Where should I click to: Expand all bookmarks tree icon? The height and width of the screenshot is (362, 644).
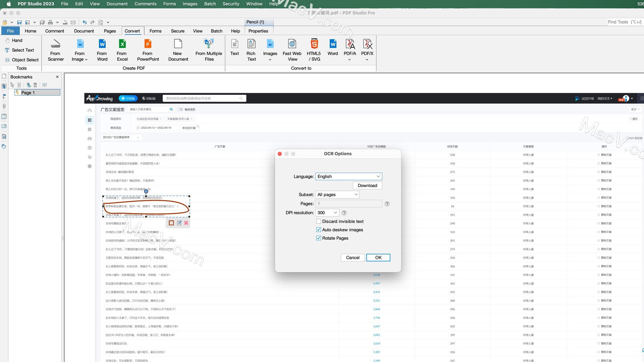click(12, 85)
